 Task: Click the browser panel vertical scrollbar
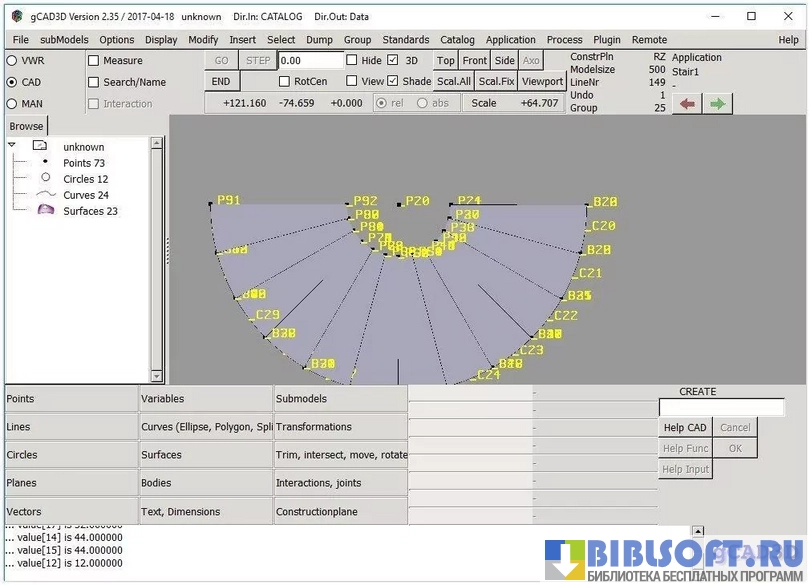[x=157, y=260]
